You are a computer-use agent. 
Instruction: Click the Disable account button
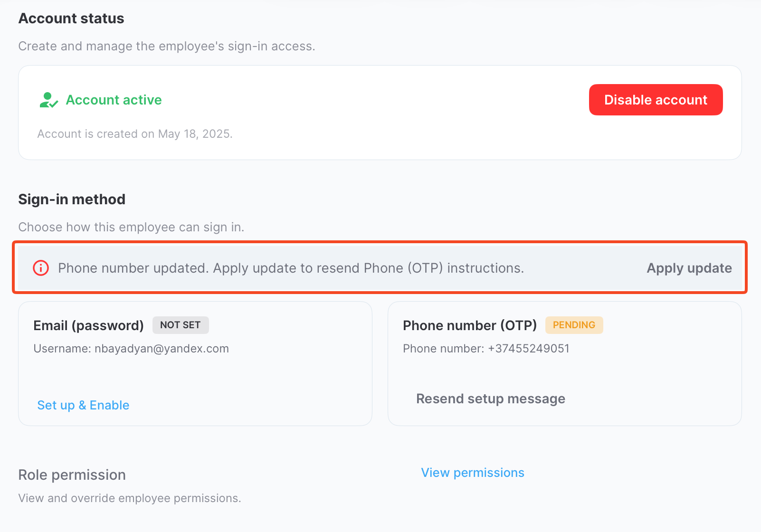pos(656,100)
